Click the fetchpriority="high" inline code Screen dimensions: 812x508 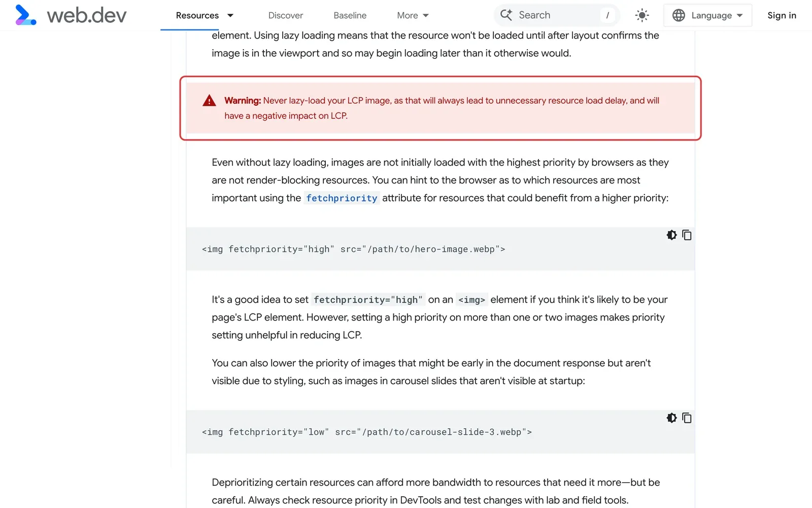tap(368, 300)
